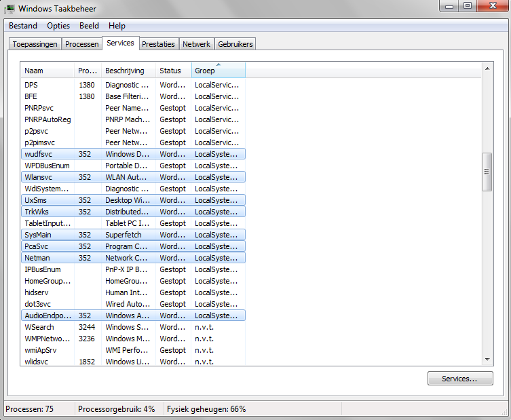Switch to the Processen tab
The width and height of the screenshot is (511, 420).
coord(82,44)
